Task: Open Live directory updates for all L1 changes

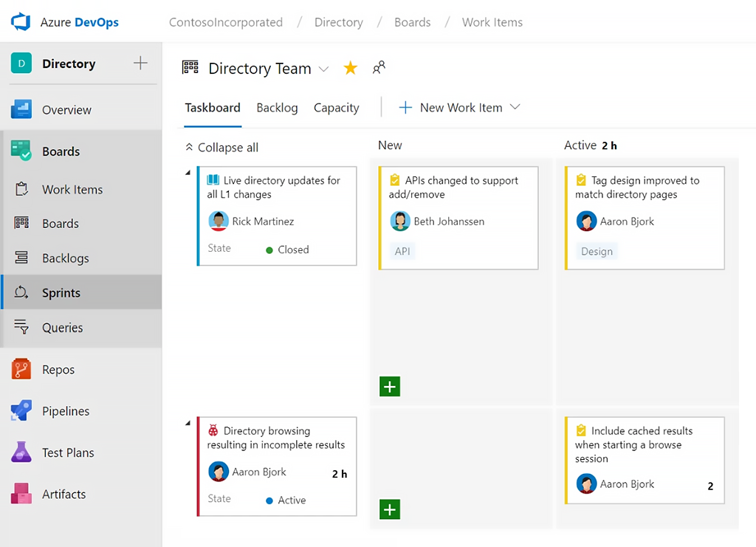Action: click(274, 187)
